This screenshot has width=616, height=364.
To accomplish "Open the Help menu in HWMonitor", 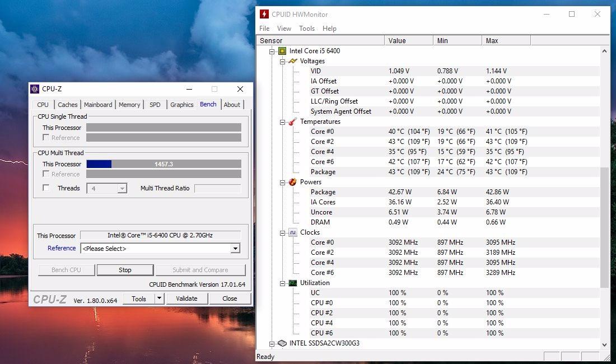I will (x=330, y=28).
